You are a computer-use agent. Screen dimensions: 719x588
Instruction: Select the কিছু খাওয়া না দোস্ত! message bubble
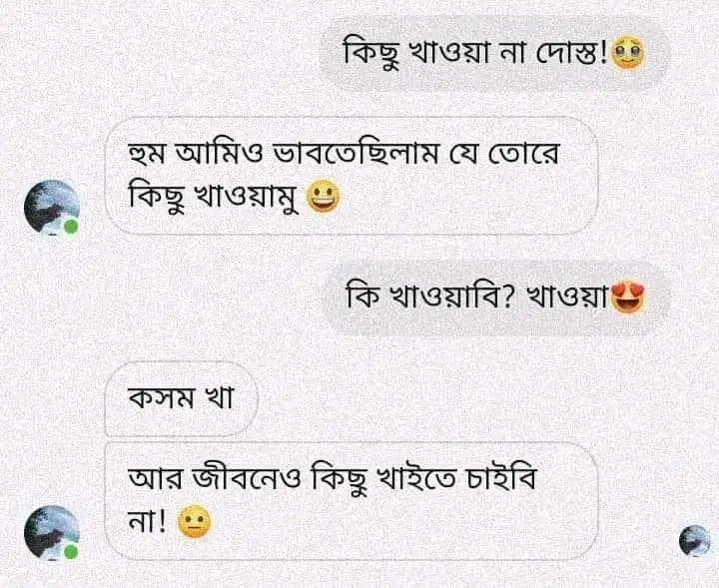(x=494, y=54)
